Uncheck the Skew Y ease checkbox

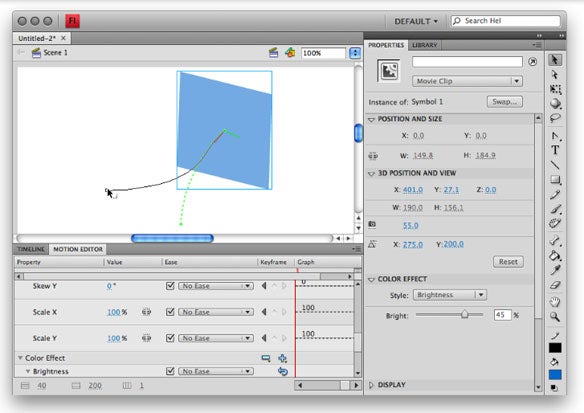point(170,286)
